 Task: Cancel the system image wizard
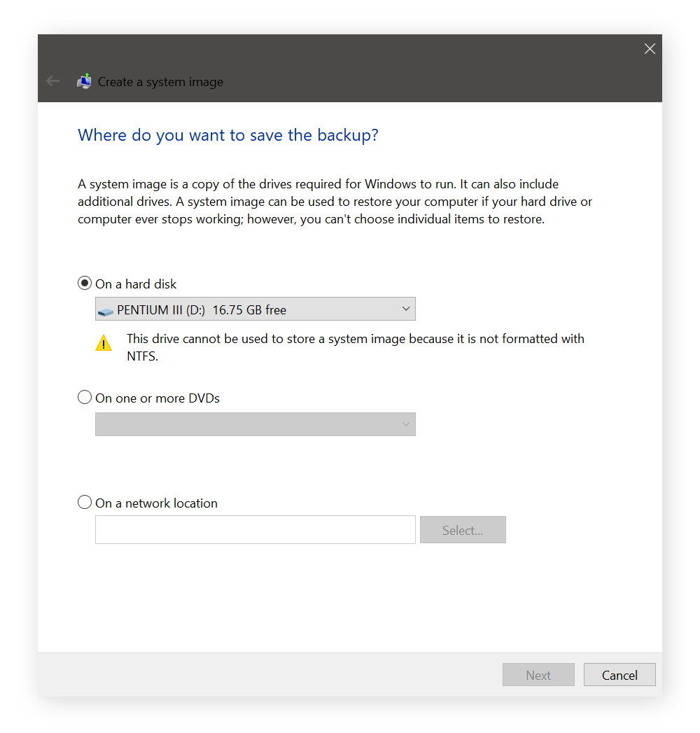pyautogui.click(x=619, y=675)
